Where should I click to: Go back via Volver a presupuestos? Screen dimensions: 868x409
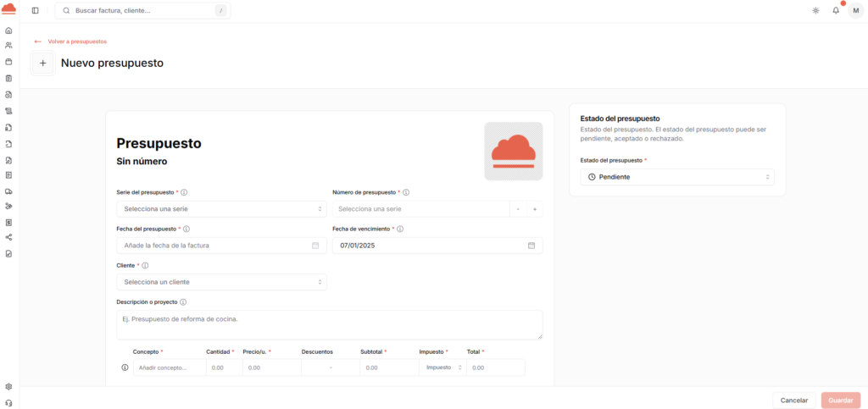pyautogui.click(x=76, y=41)
